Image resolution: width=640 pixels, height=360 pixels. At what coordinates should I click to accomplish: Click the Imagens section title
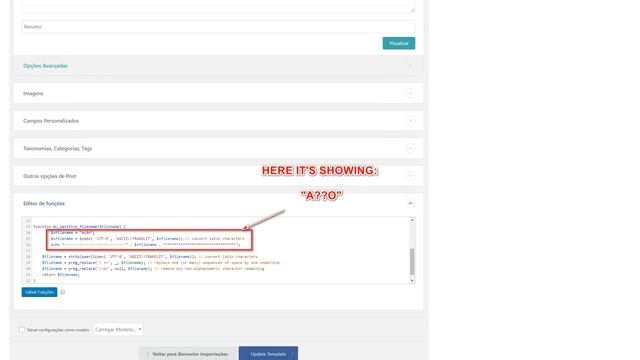tap(33, 93)
